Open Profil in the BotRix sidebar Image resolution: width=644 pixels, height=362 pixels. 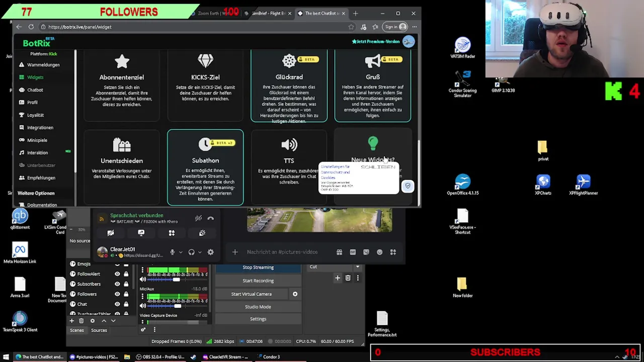pyautogui.click(x=32, y=103)
